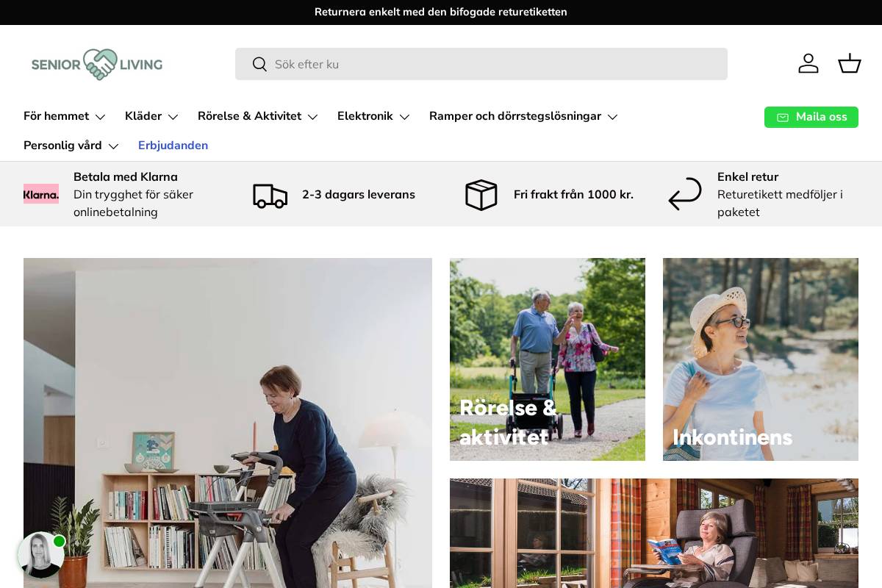The height and width of the screenshot is (588, 882).
Task: Click the package icon next to Fri frakt
Action: [481, 195]
